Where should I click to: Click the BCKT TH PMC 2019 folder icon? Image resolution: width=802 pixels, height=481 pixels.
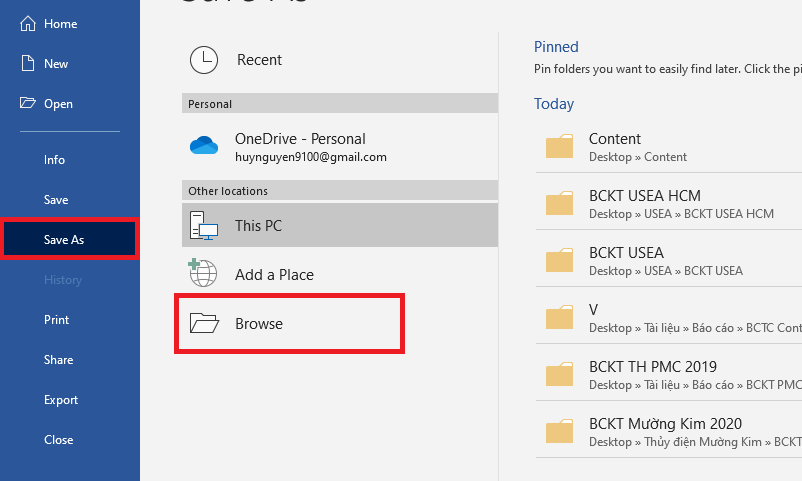[x=559, y=374]
